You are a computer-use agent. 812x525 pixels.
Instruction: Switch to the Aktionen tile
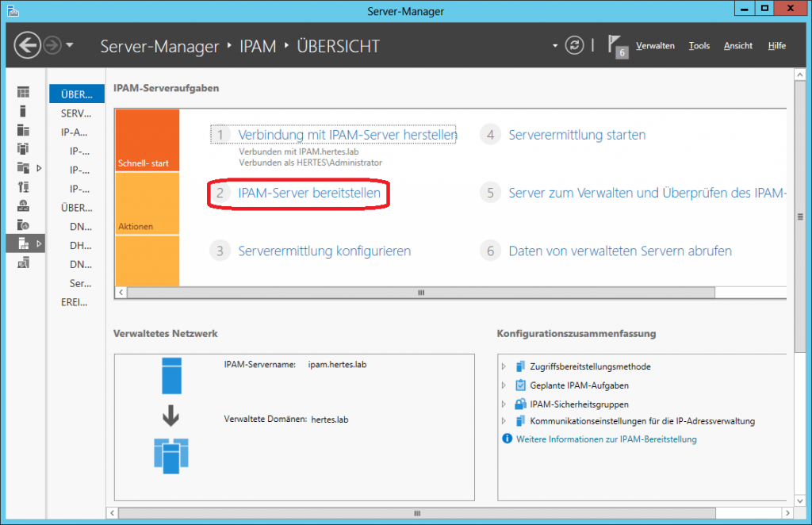147,204
